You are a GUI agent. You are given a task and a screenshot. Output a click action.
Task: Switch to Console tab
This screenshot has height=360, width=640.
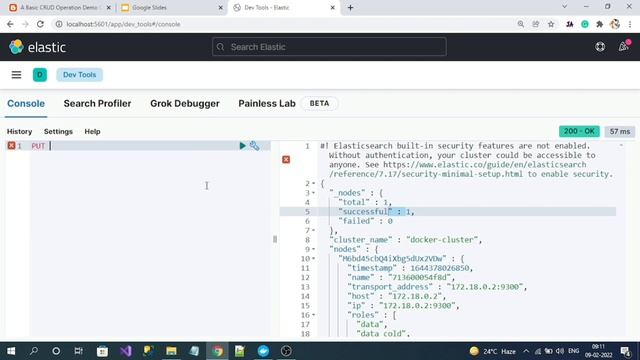click(x=26, y=104)
